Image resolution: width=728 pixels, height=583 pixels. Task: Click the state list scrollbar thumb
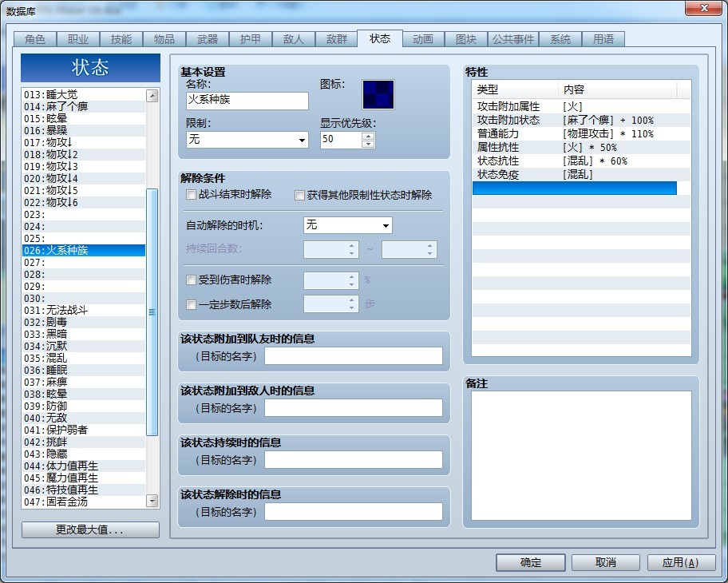[152, 312]
